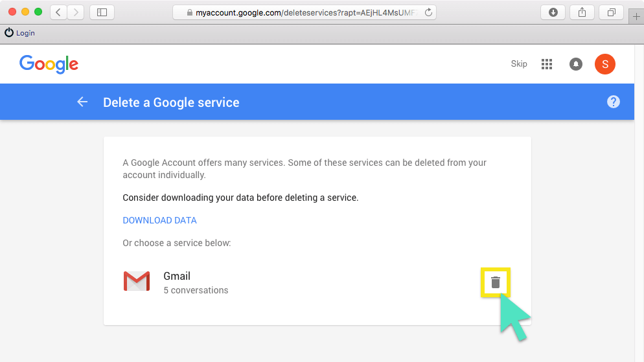Show all tabs overview button
This screenshot has height=362, width=644.
coord(611,12)
